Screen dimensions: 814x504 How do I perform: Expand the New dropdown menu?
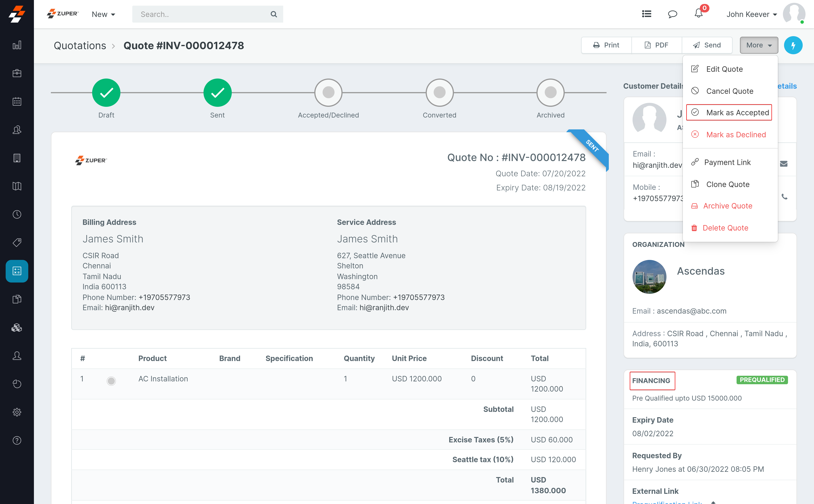[x=103, y=14]
